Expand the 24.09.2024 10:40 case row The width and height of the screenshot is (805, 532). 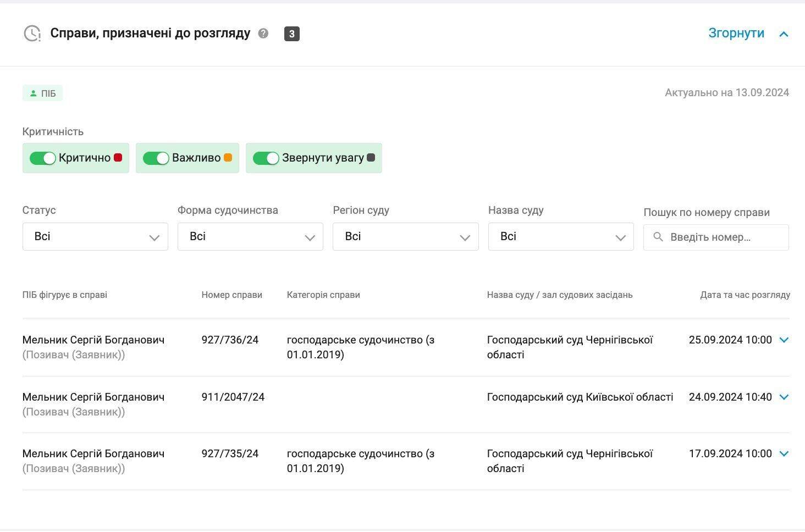click(x=784, y=397)
